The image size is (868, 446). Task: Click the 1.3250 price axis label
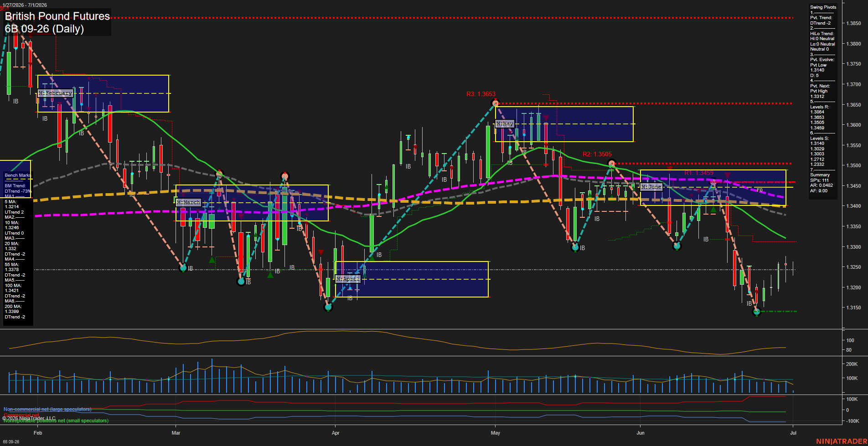click(854, 267)
